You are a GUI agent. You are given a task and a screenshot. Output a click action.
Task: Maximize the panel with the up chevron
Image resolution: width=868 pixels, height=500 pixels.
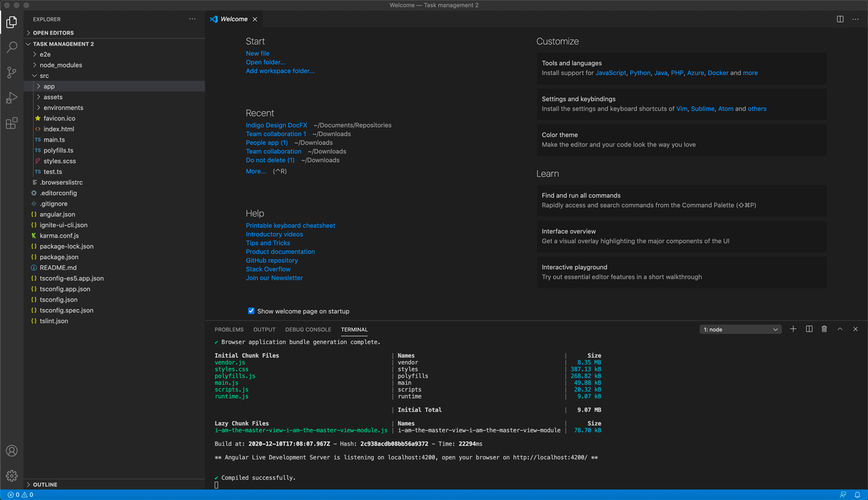point(840,329)
